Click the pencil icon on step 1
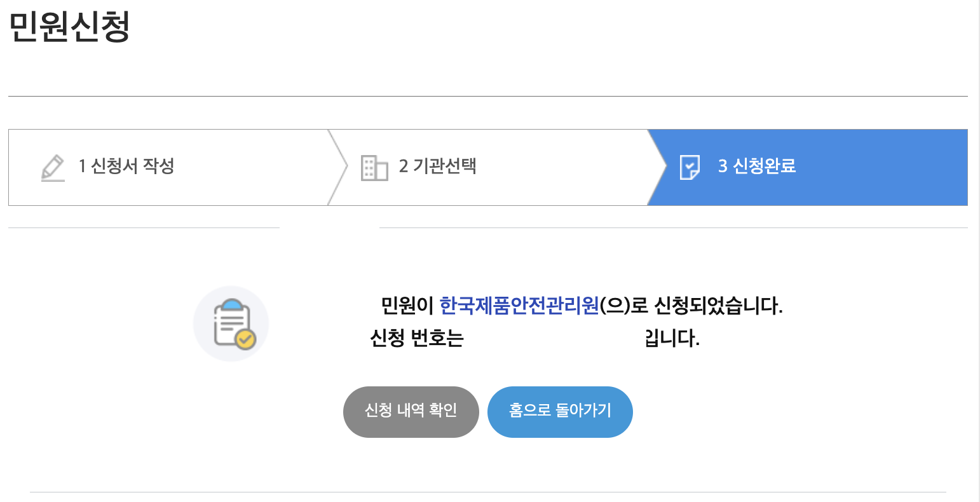This screenshot has height=502, width=980. [53, 167]
